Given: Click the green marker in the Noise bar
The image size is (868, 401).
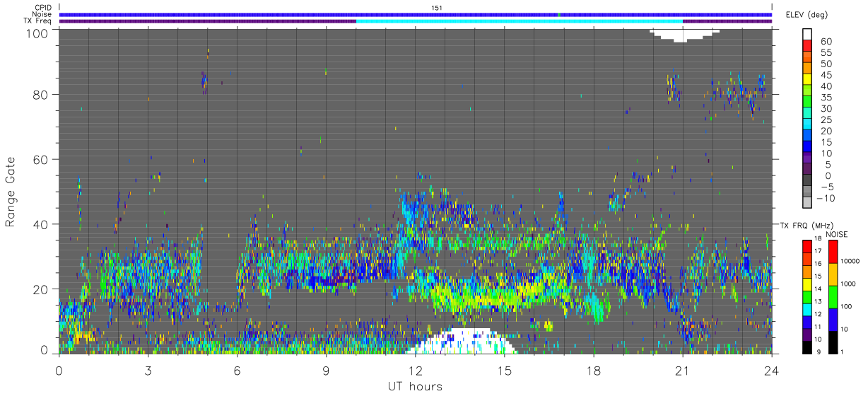Looking at the screenshot, I should click(x=559, y=14).
